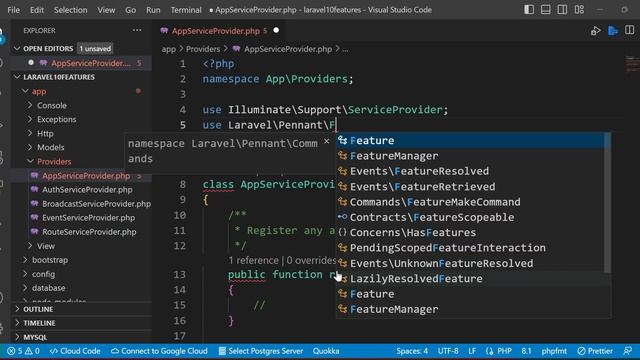Click the 1 unsaved badge
This screenshot has height=360, width=640.
[95, 49]
